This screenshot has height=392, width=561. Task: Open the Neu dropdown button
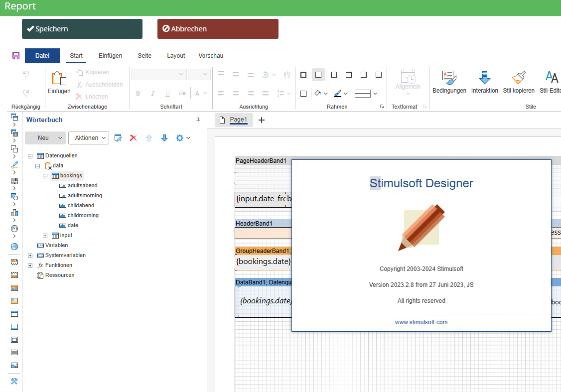point(45,138)
